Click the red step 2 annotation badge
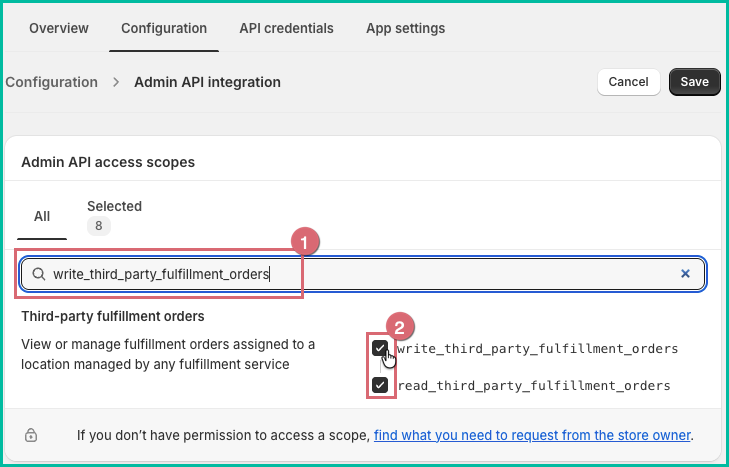Screen dimensions: 729x467 (399, 327)
